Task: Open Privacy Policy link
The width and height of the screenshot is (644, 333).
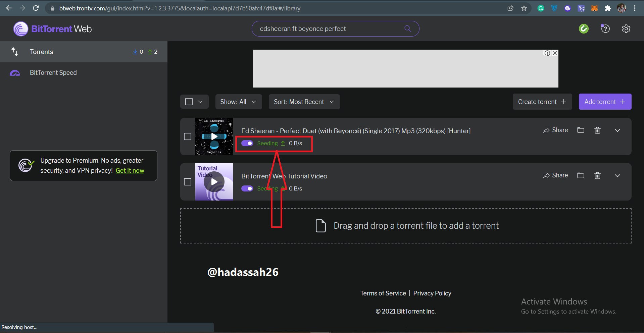Action: click(x=432, y=293)
